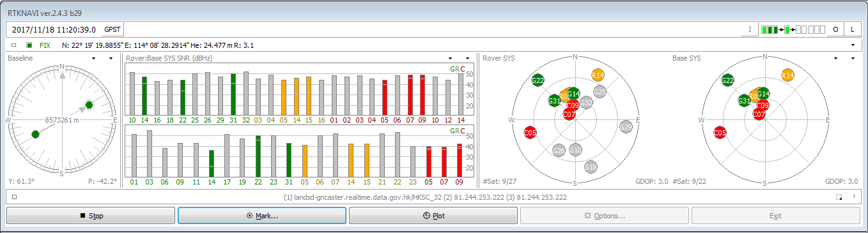868x233 pixels.
Task: Launch the Plot window
Action: [433, 216]
